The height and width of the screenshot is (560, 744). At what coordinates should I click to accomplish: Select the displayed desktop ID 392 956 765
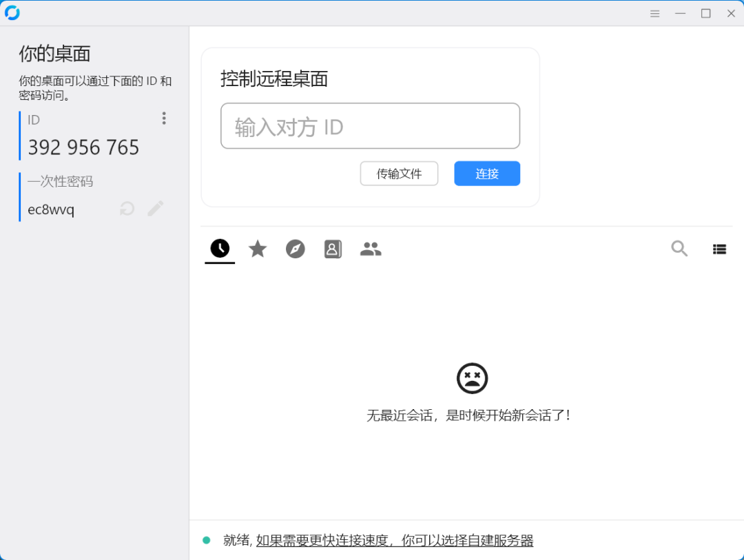[x=83, y=147]
